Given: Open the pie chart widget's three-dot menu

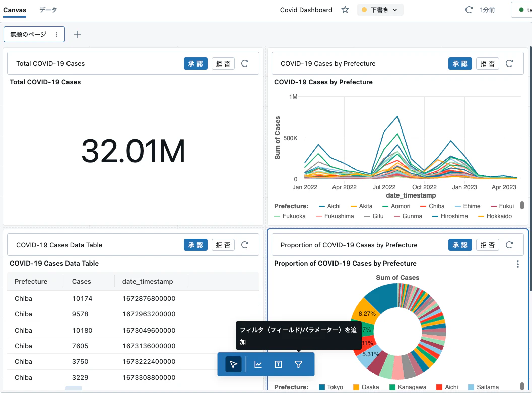Looking at the screenshot, I should pos(518,264).
